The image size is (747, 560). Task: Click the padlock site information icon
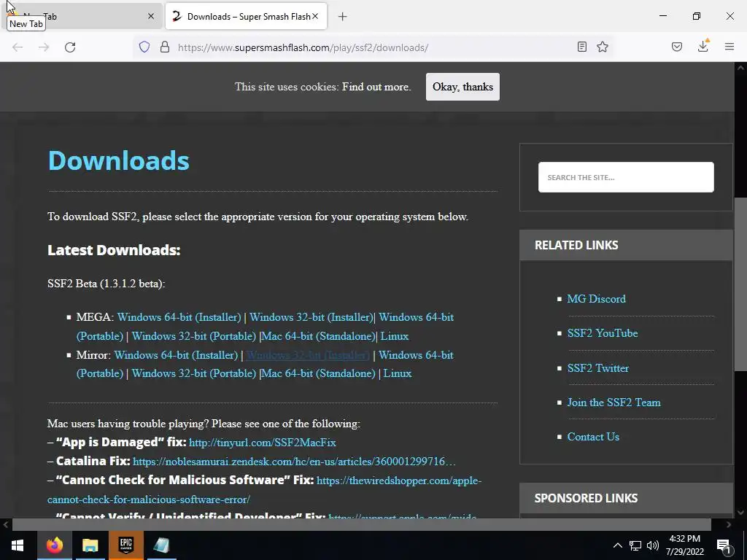point(165,47)
